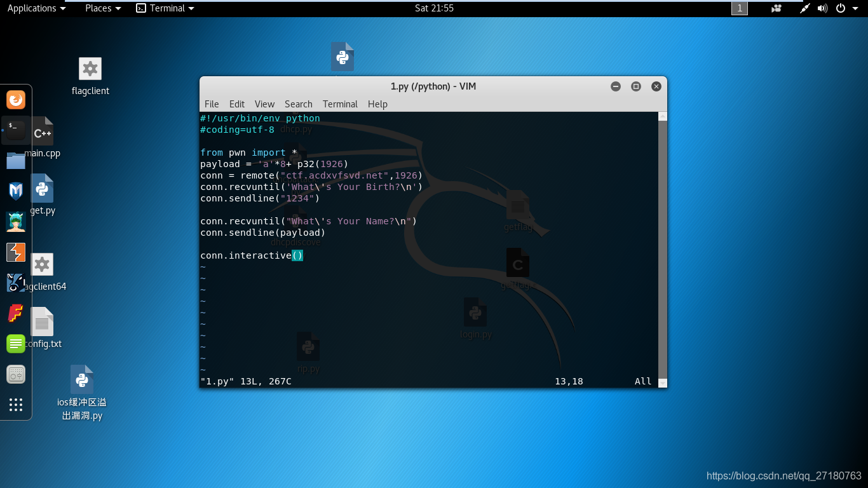Select the Python file icon above the VIM window
Image resolution: width=868 pixels, height=488 pixels.
point(342,57)
